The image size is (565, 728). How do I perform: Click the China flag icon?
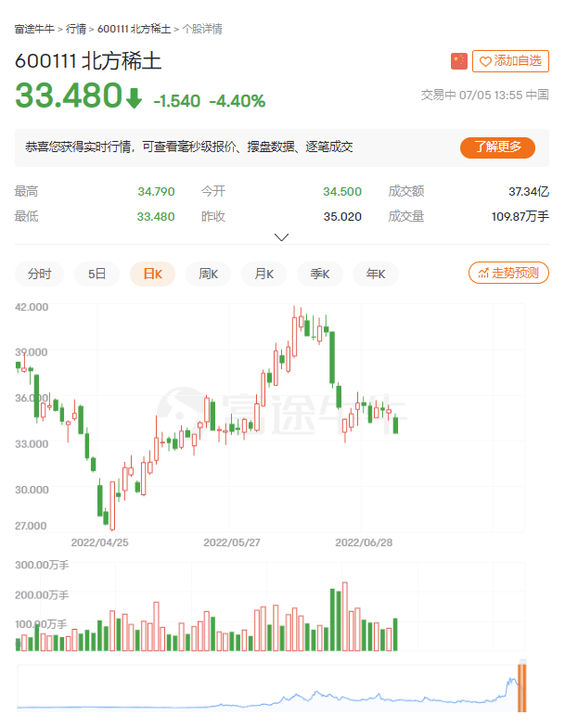(459, 61)
